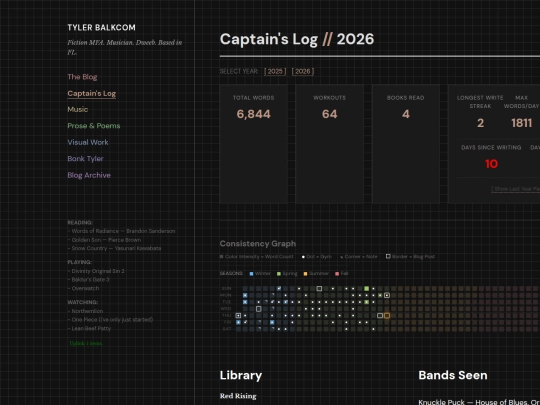The image size is (540, 405).
Task: Click the Dot = Gym legend icon
Action: click(x=303, y=257)
